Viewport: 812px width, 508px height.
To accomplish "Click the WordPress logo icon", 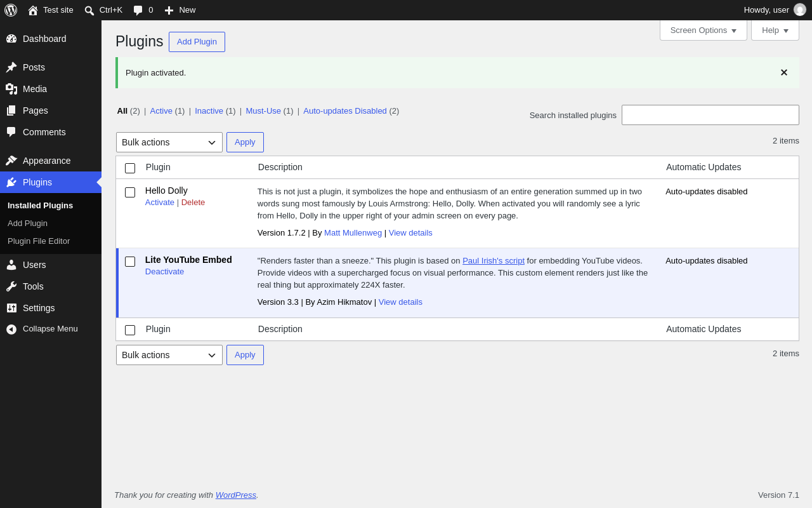I will (x=11, y=10).
